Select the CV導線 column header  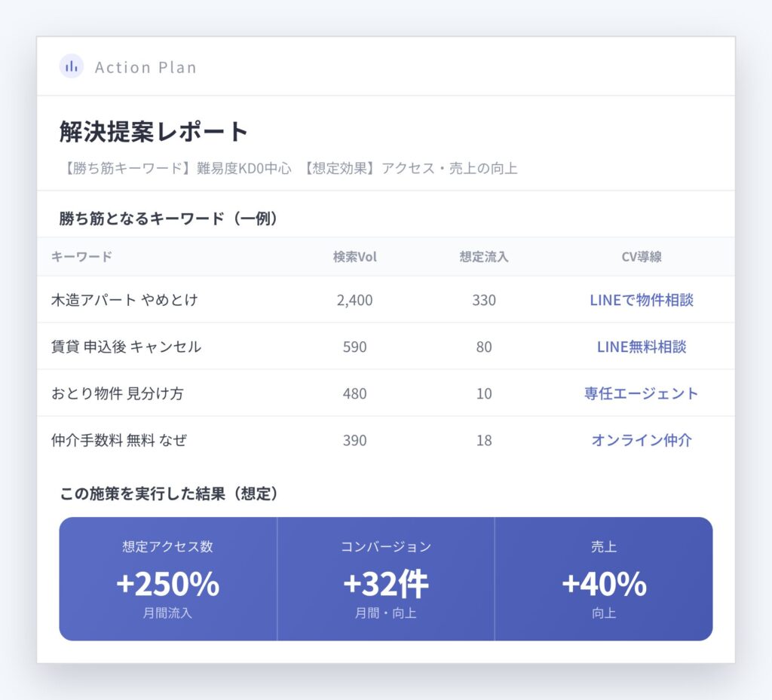click(642, 257)
